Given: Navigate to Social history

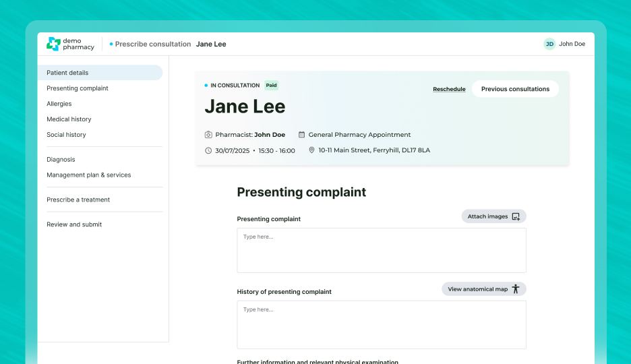Looking at the screenshot, I should pos(66,135).
